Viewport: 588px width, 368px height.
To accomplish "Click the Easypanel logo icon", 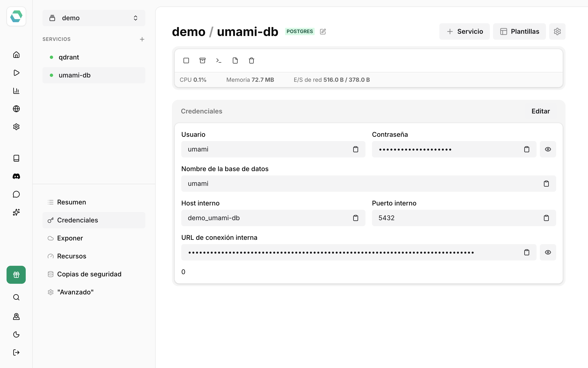I will 16,16.
